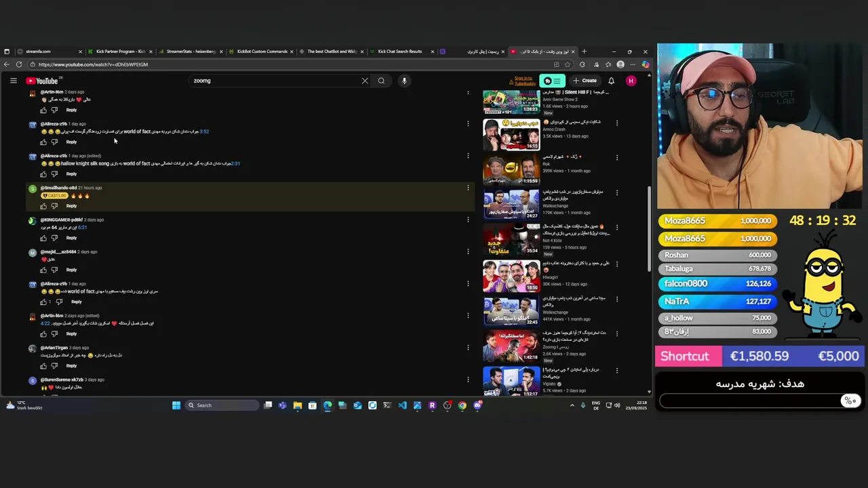Open Google Chrome from the taskbar
This screenshot has width=868, height=488.
point(462,405)
